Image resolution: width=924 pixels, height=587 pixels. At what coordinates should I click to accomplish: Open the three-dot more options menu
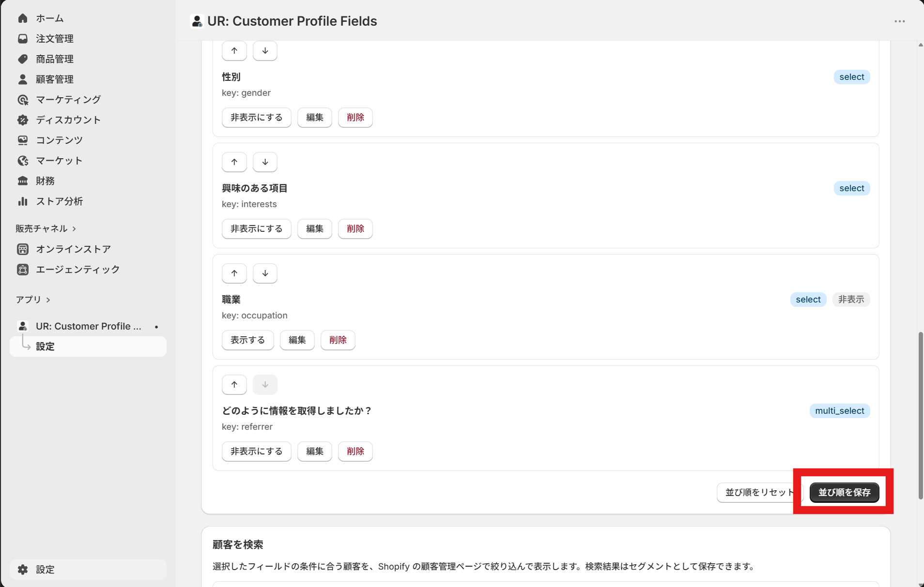point(900,21)
